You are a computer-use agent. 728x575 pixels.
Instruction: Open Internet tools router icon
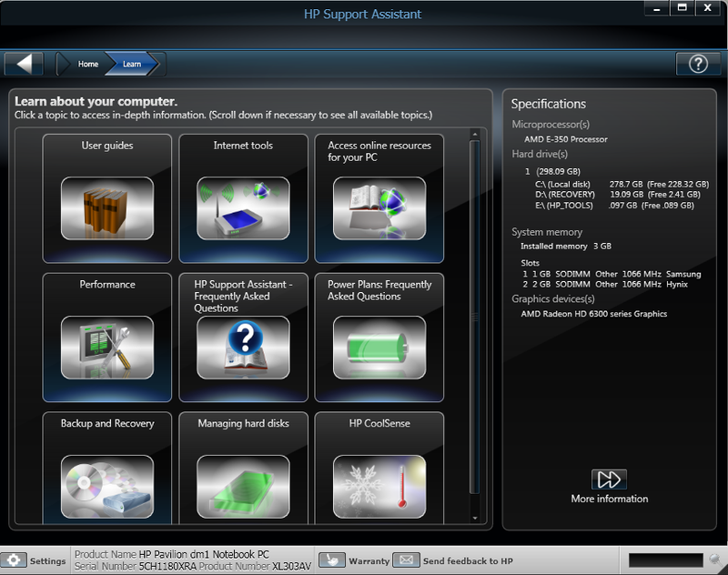(243, 208)
